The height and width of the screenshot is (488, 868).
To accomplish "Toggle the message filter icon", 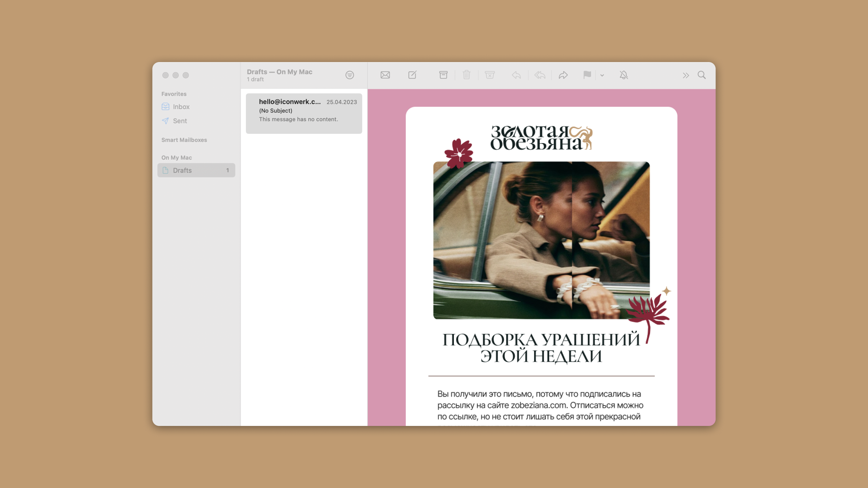I will pyautogui.click(x=349, y=75).
